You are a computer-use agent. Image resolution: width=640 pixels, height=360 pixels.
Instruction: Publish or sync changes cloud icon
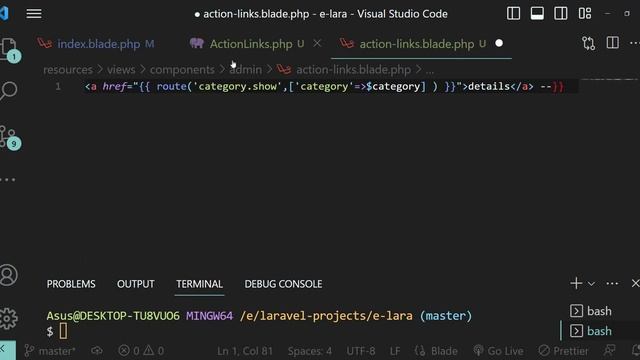[x=97, y=351]
